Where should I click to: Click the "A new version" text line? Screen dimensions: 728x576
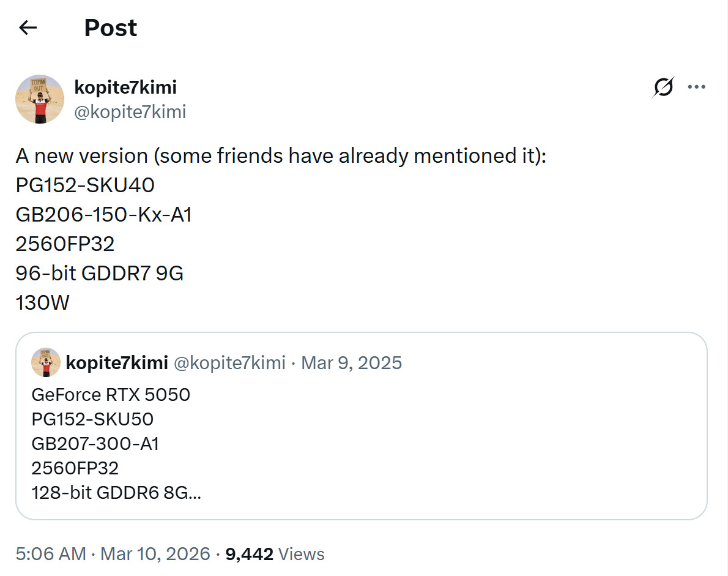(x=281, y=156)
